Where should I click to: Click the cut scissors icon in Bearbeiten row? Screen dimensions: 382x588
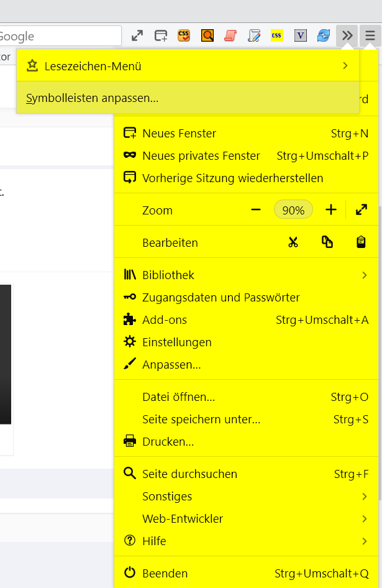click(293, 242)
